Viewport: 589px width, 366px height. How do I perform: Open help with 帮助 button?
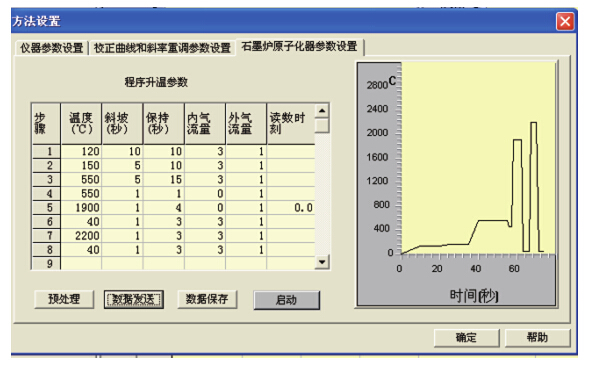[x=538, y=337]
